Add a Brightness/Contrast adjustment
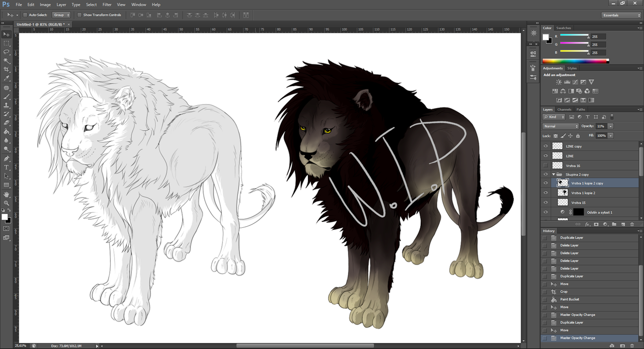This screenshot has width=644, height=349. tap(559, 82)
